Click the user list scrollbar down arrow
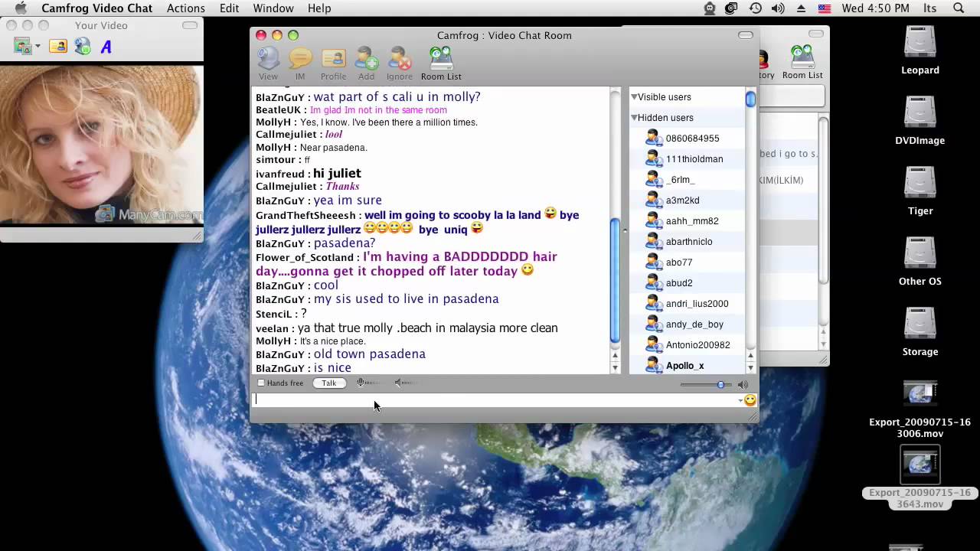Screen dimensions: 980x551 coord(750,368)
